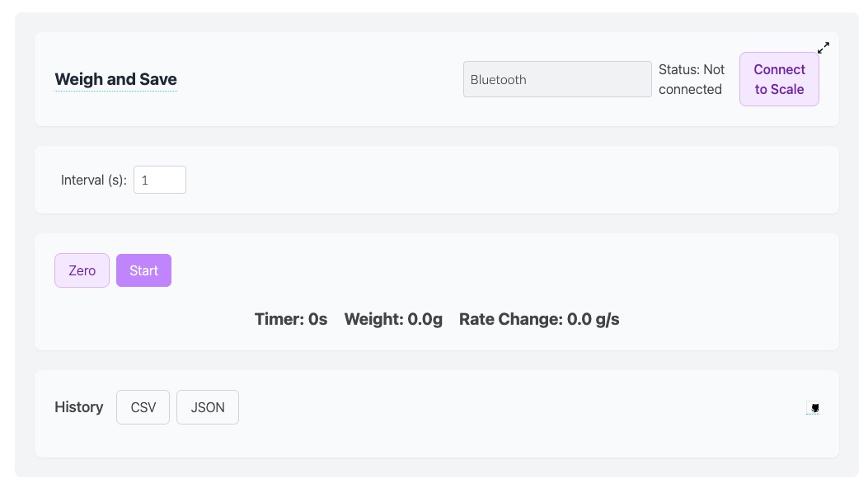
Task: Click blank space between title and Bluetooth box
Action: tap(321, 79)
